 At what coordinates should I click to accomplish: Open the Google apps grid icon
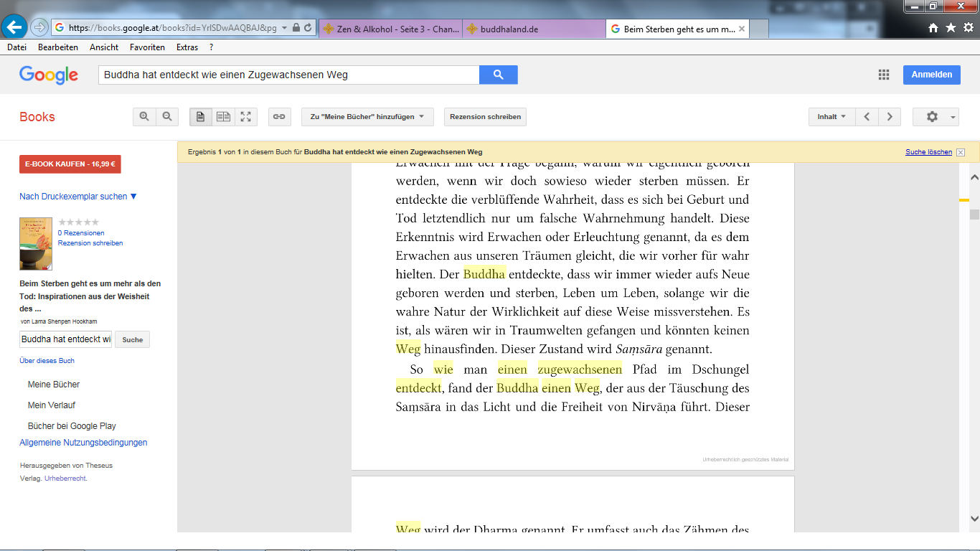[x=884, y=75]
